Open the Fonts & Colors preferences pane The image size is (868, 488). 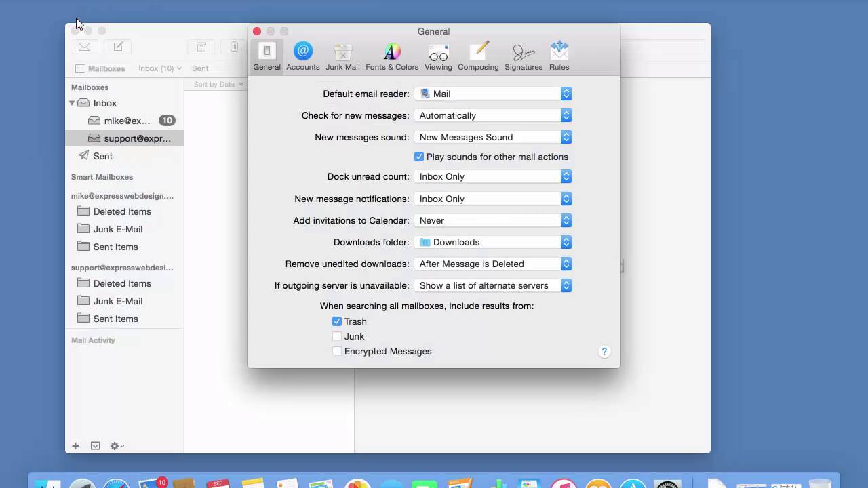click(392, 57)
